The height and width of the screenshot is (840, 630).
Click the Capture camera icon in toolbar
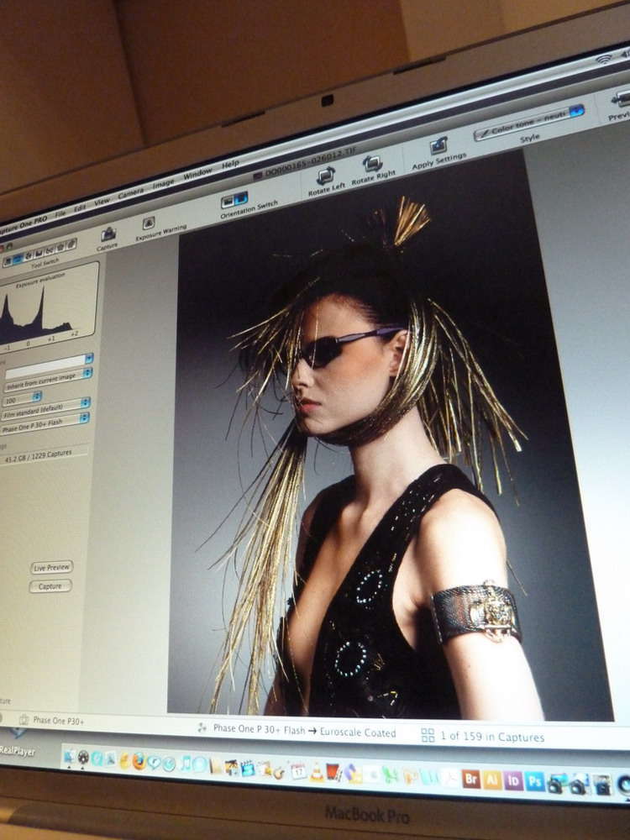pyautogui.click(x=108, y=234)
